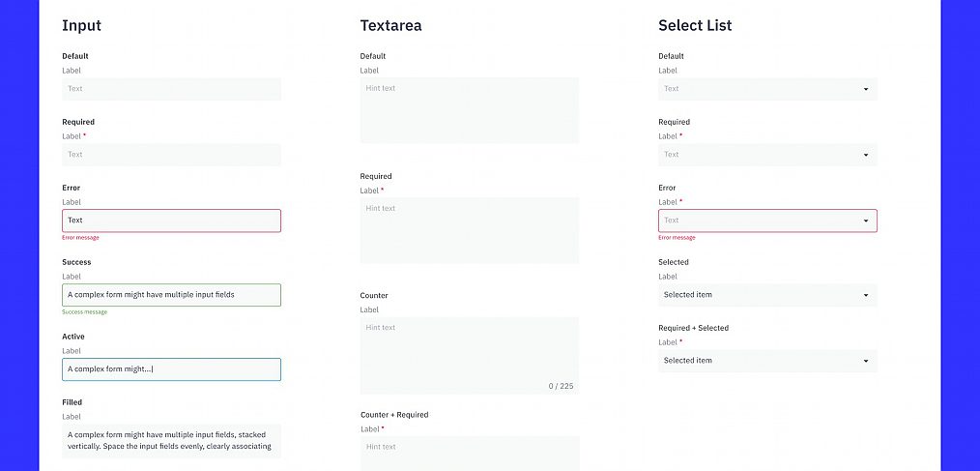The image size is (980, 471).
Task: Click the Counter + Required heading
Action: click(394, 415)
